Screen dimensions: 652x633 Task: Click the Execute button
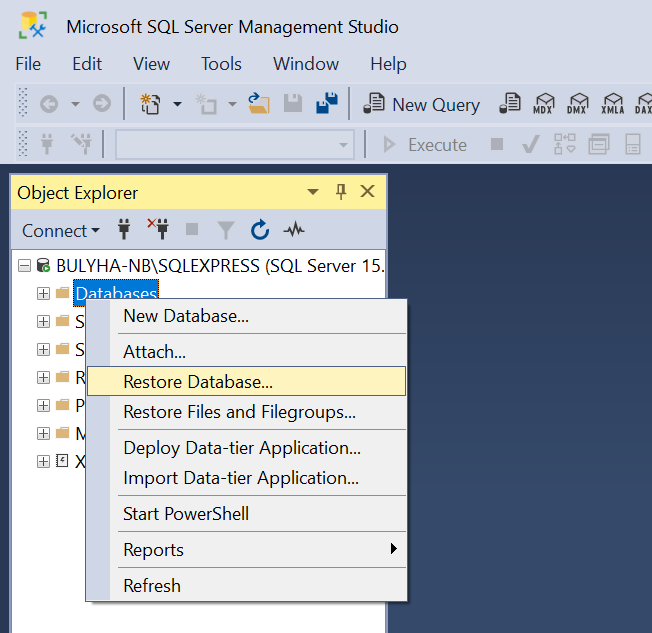pos(425,145)
